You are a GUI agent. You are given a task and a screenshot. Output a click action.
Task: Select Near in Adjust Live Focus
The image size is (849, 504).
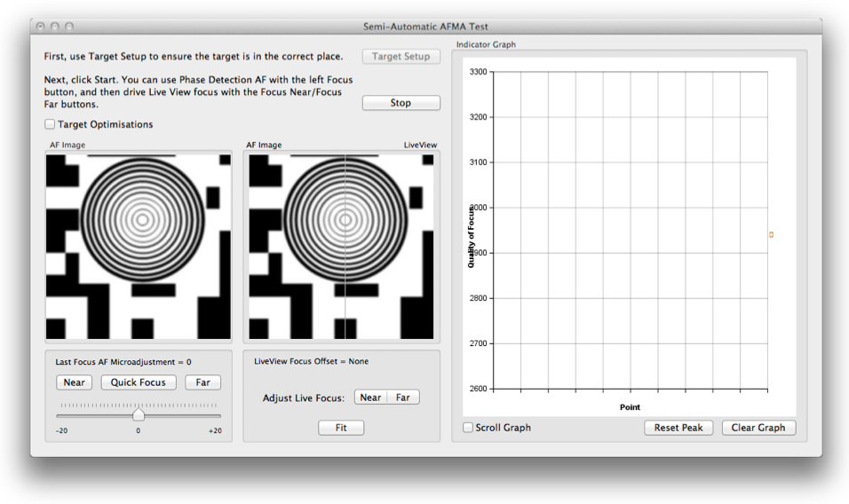(370, 398)
